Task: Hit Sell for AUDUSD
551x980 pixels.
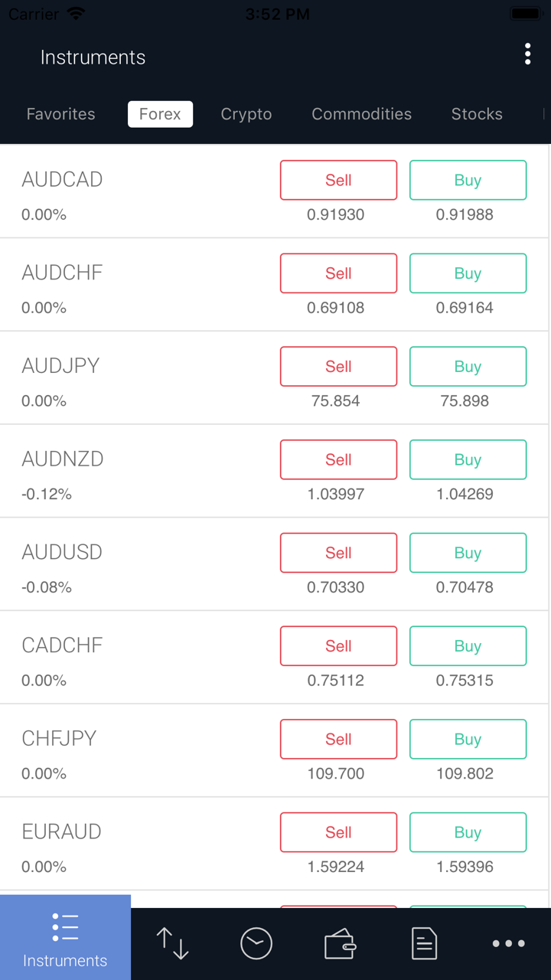Action: tap(338, 553)
